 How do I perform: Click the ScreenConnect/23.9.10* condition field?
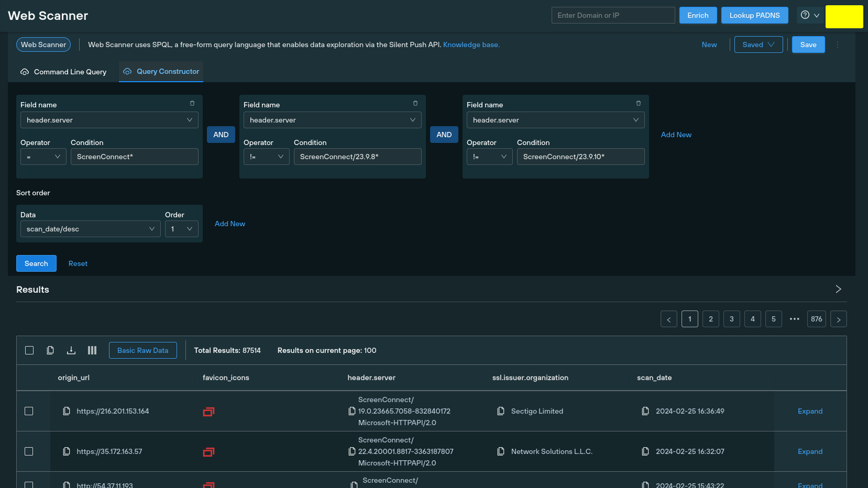[x=581, y=157]
